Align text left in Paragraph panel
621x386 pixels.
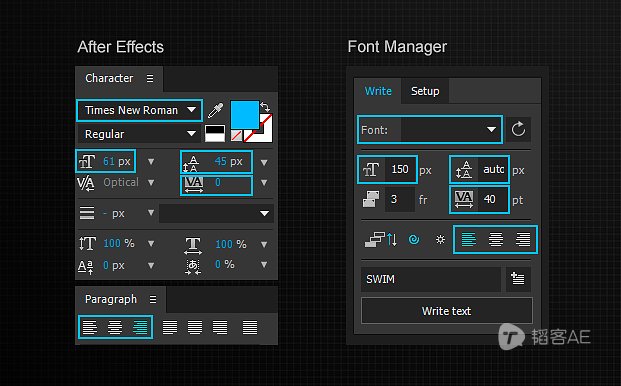pyautogui.click(x=90, y=327)
